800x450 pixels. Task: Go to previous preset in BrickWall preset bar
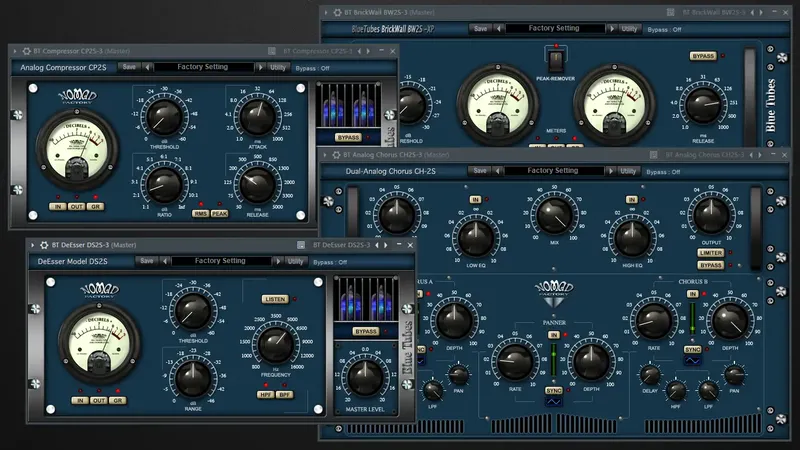pos(498,29)
